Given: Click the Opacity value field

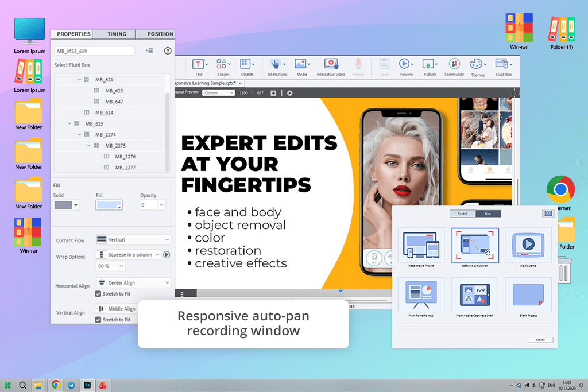Looking at the screenshot, I should pos(149,205).
